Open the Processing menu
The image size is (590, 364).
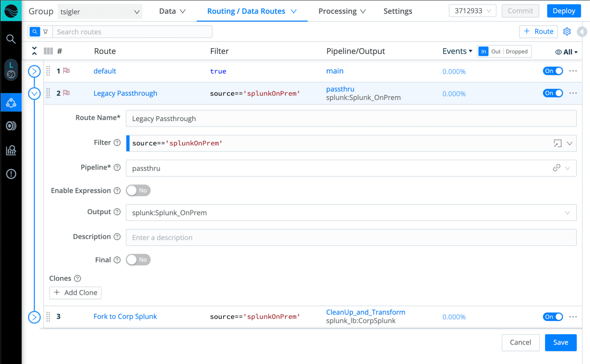(342, 11)
